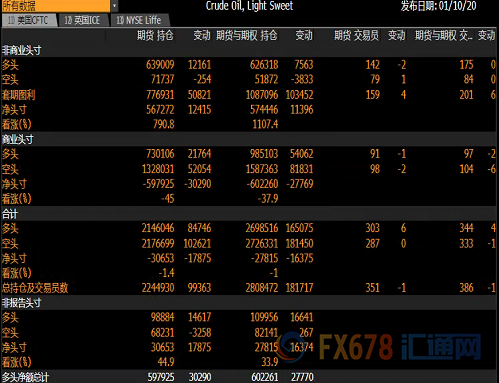
Task: Switch to the 英国ICE tab
Action: 82,20
